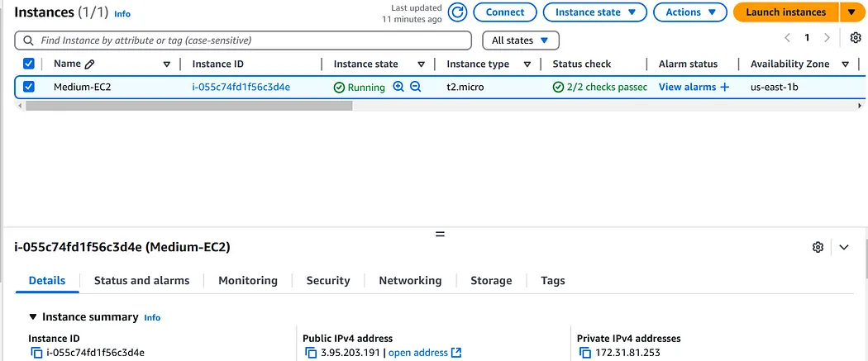Click the instance search input field
868x361 pixels.
point(243,40)
